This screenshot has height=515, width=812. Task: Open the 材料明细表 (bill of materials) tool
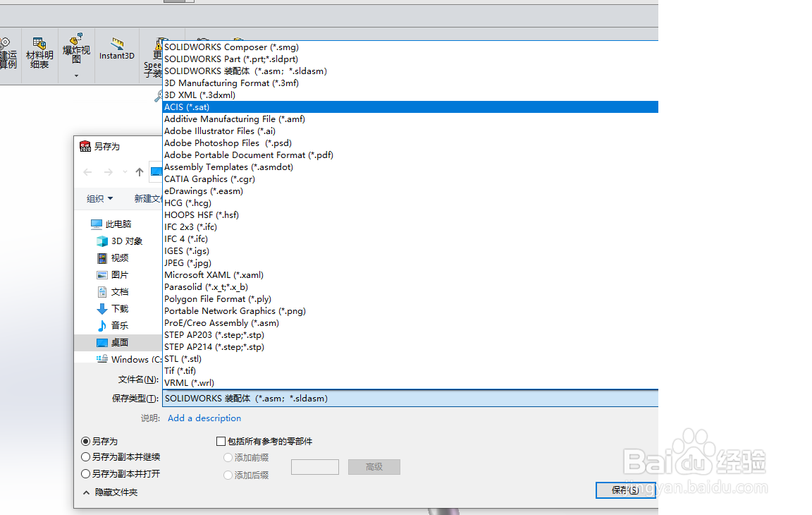39,54
